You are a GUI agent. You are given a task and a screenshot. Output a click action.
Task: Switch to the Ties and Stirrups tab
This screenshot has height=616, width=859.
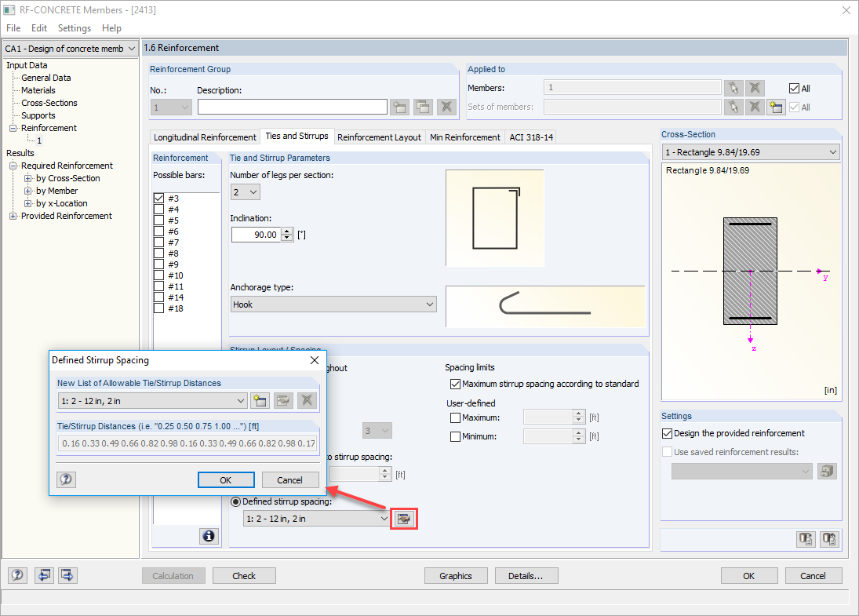point(297,137)
